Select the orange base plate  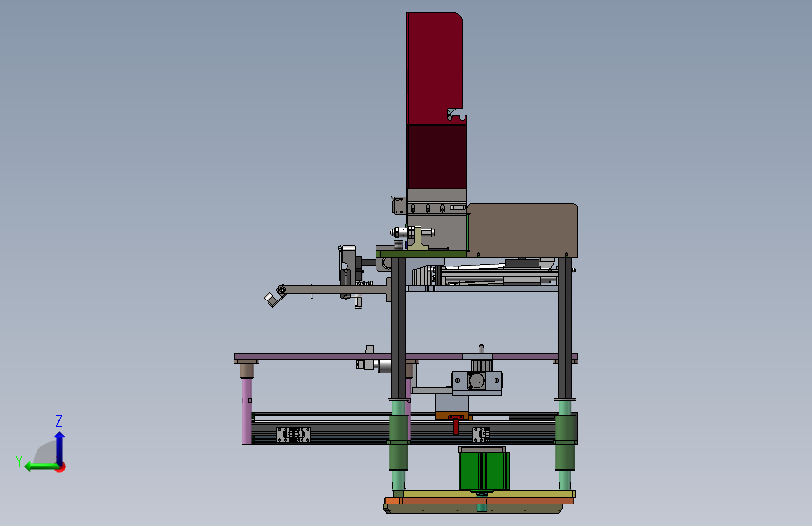tap(479, 501)
